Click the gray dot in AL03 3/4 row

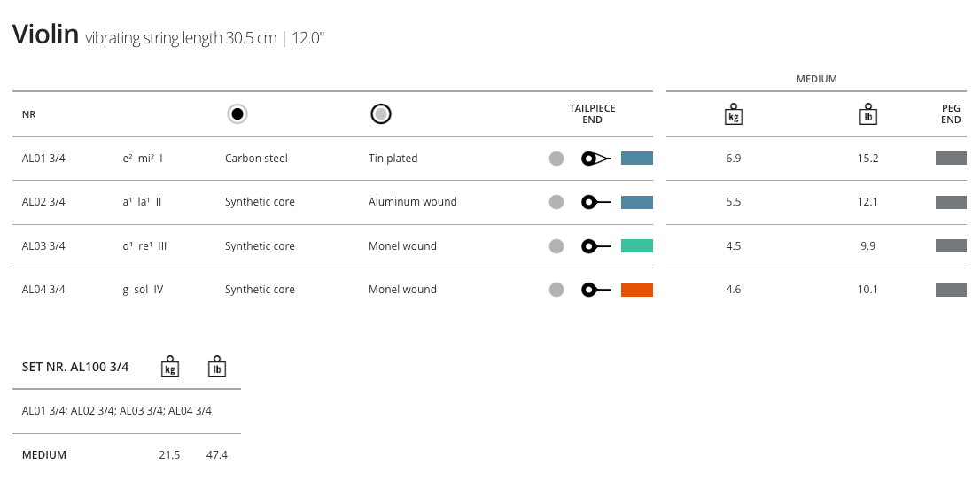click(556, 246)
